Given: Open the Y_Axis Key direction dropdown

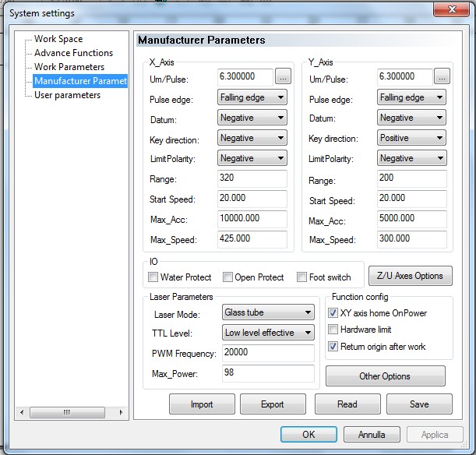Looking at the screenshot, I should coord(411,138).
